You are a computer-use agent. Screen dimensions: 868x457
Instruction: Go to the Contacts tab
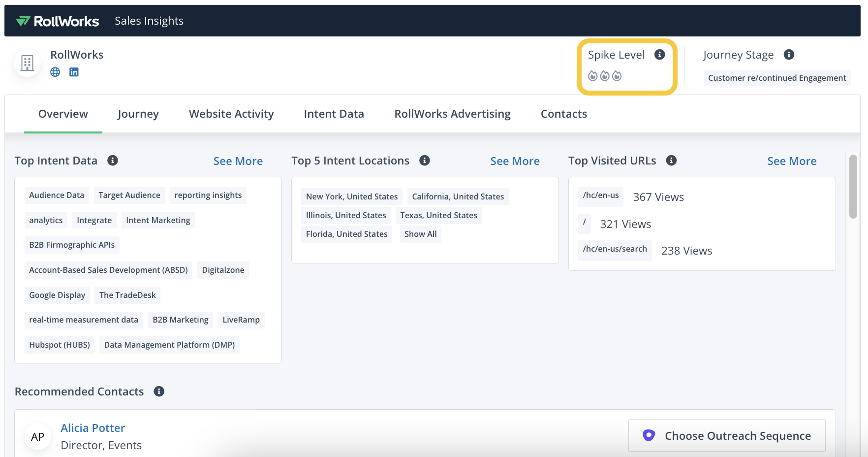pyautogui.click(x=563, y=114)
